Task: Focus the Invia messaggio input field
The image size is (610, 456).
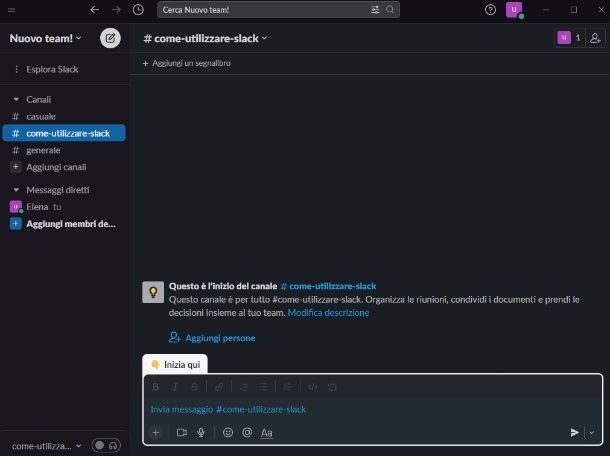Action: (x=373, y=409)
